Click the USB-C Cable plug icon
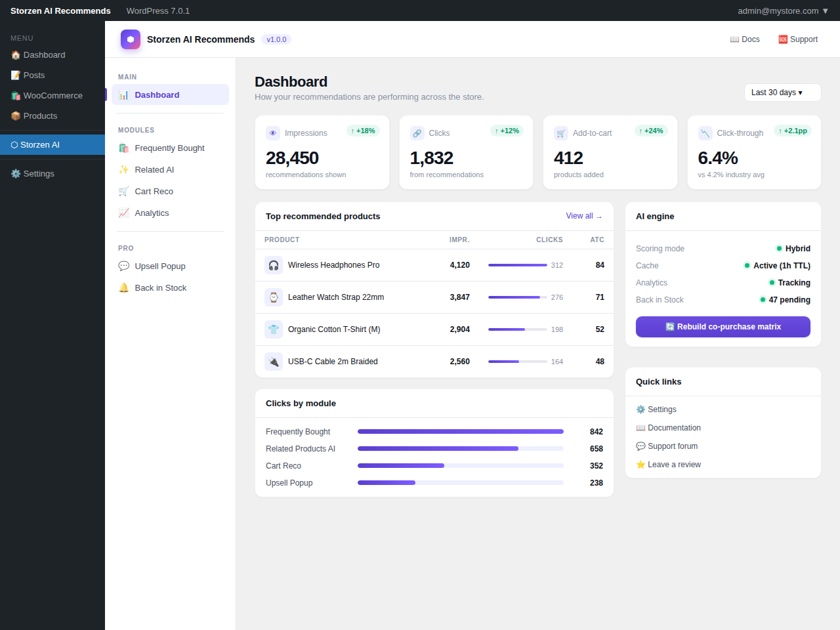Screen dimensions: 840x630 [x=274, y=362]
